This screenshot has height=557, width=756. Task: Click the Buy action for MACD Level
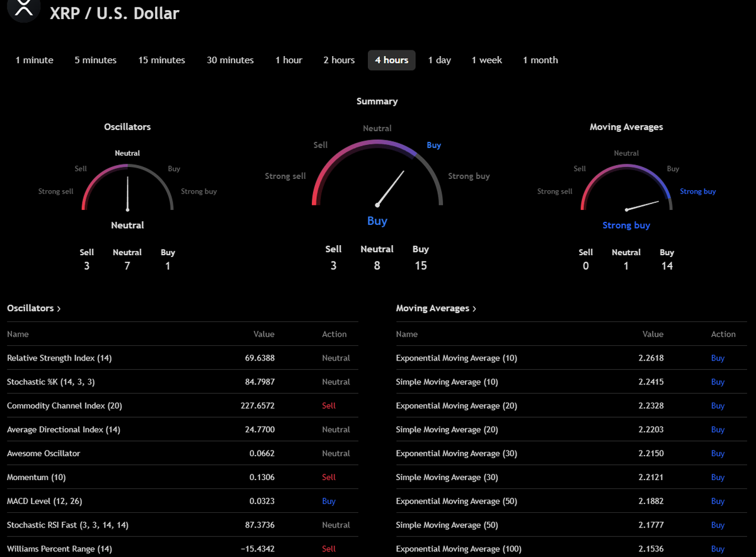click(x=329, y=502)
